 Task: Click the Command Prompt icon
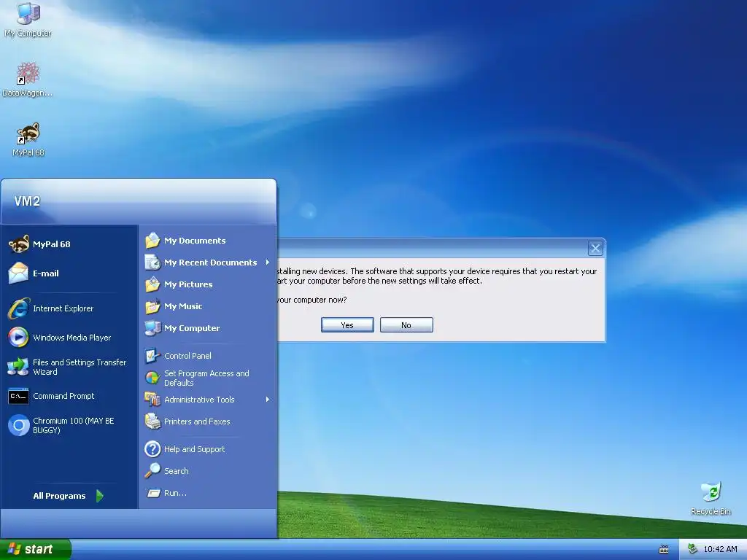pyautogui.click(x=18, y=396)
